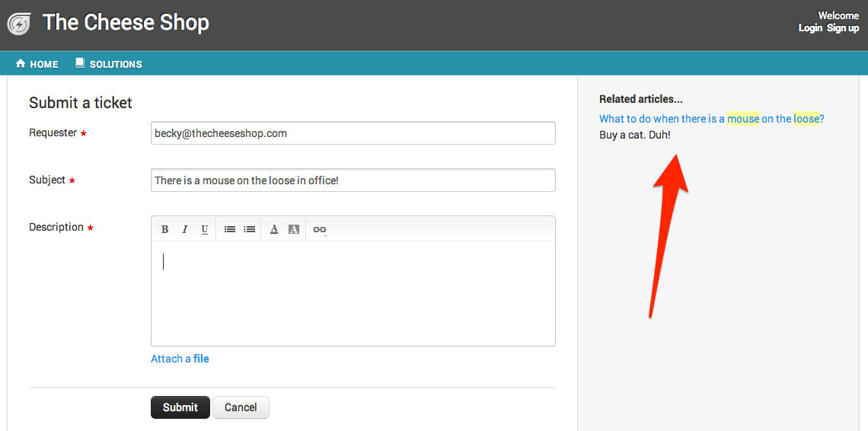
Task: Open the mouse on the loose article
Action: pyautogui.click(x=712, y=119)
